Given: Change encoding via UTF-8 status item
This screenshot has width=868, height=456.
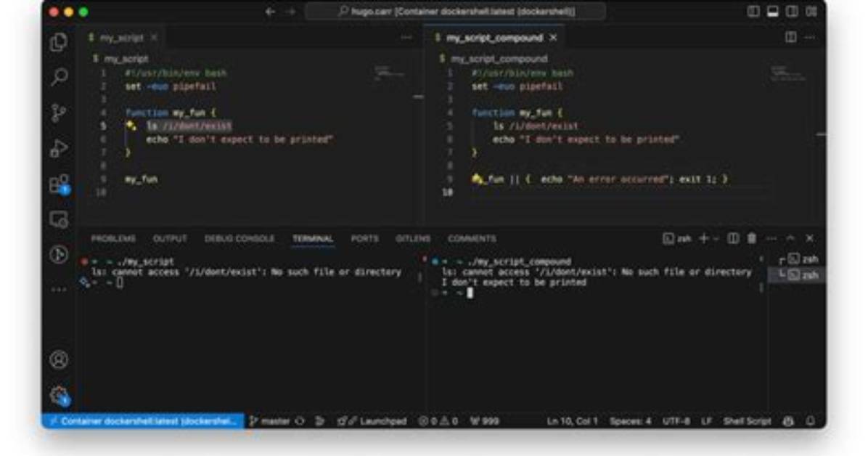Looking at the screenshot, I should 676,421.
